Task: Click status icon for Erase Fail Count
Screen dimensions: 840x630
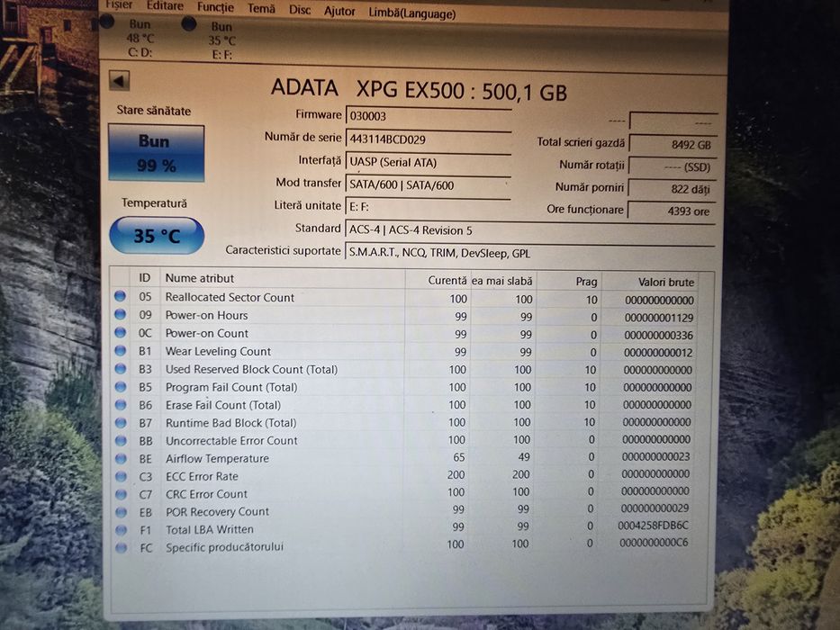Action: coord(121,405)
